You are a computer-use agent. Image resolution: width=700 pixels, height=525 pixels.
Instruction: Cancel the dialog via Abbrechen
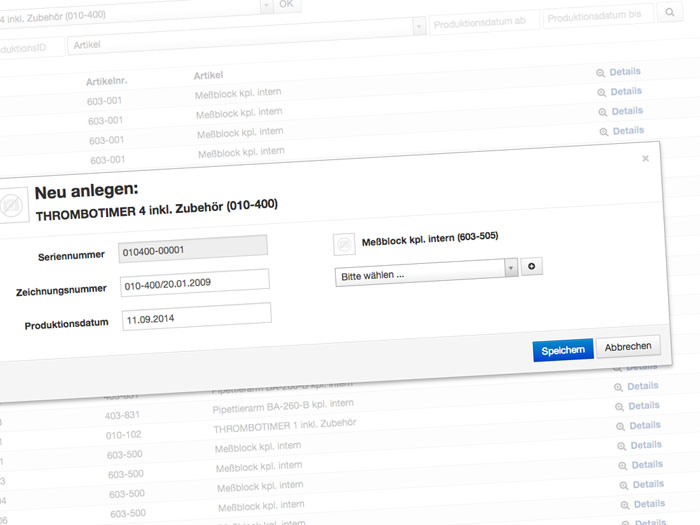pyautogui.click(x=628, y=346)
